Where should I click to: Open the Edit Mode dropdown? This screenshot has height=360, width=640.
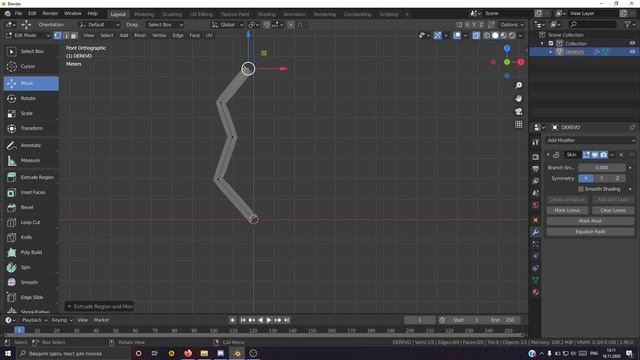(27, 36)
